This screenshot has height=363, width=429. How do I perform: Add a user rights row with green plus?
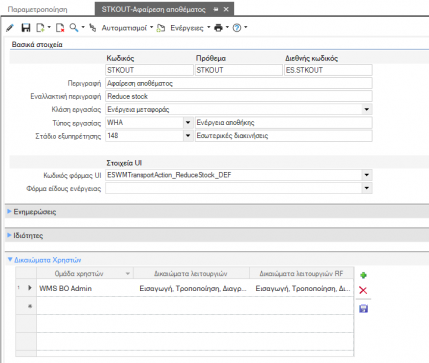point(363,275)
